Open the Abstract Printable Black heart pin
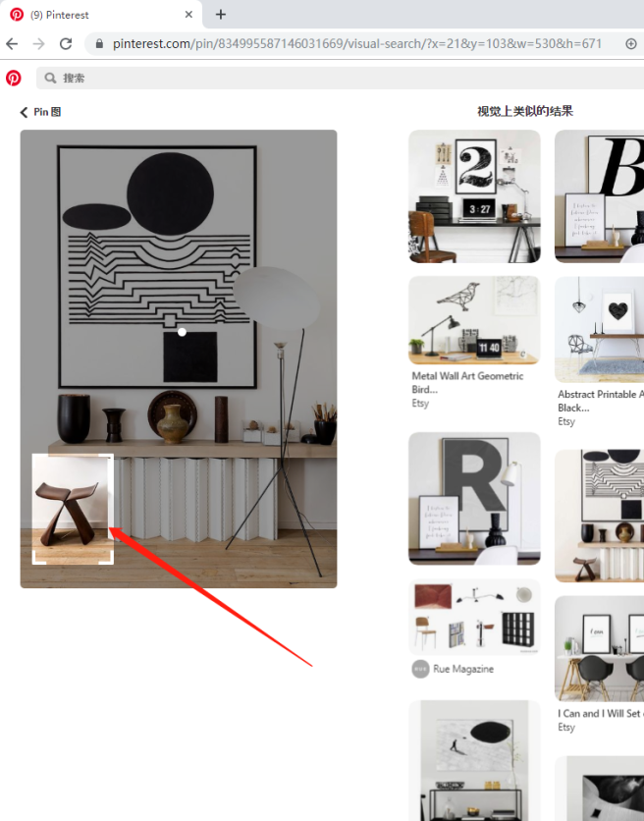 pos(600,329)
